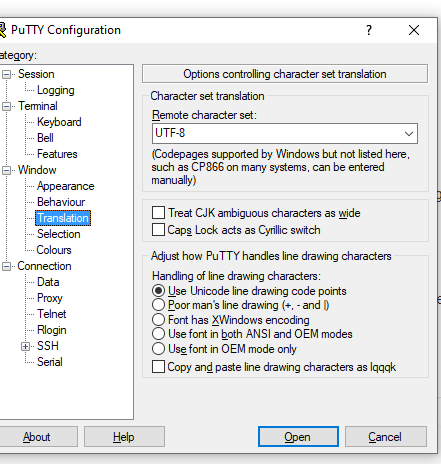This screenshot has height=464, width=441.
Task: Click the question mark help button in the title bar
Action: click(369, 30)
